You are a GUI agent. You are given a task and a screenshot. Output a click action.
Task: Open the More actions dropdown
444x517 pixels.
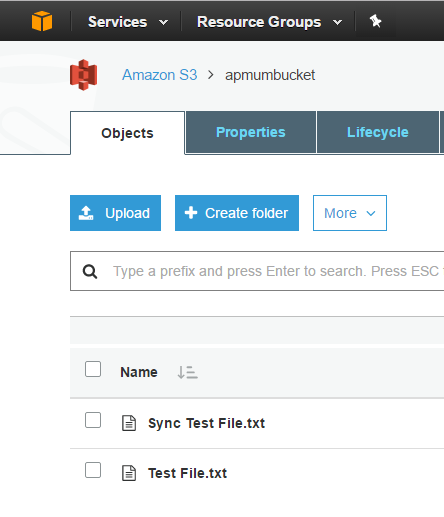click(x=350, y=213)
